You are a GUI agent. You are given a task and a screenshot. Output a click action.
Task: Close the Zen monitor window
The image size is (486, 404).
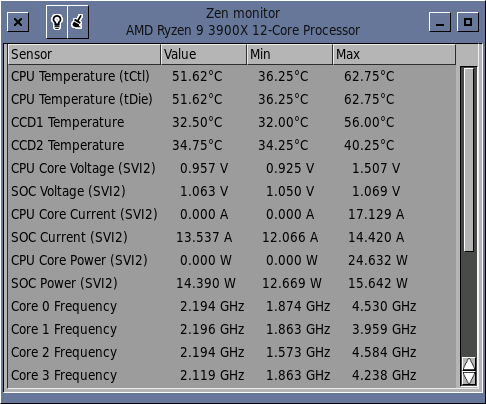[x=18, y=22]
